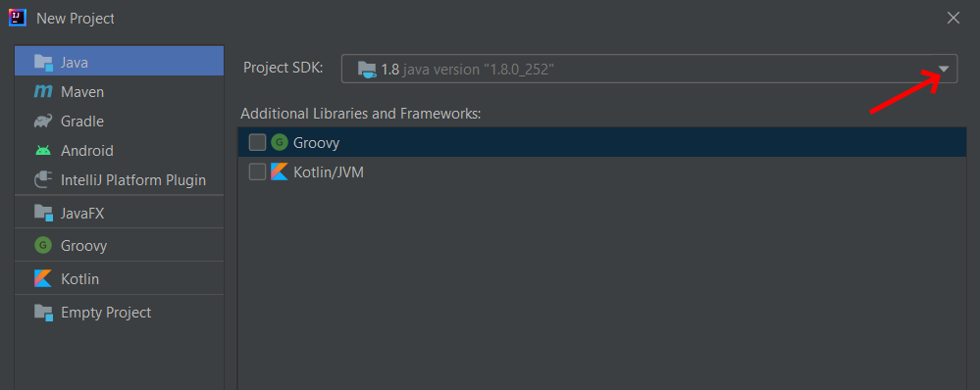
Task: Open the Project SDK dropdown arrow
Action: [944, 70]
